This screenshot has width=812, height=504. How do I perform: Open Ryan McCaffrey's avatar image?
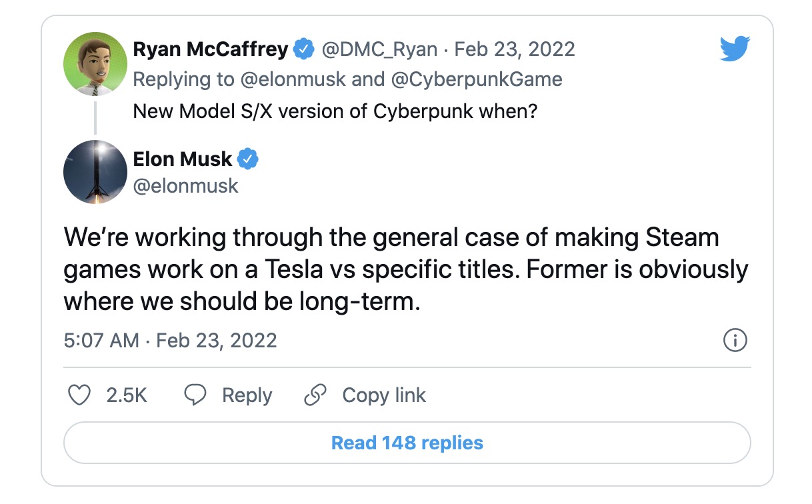pos(95,64)
